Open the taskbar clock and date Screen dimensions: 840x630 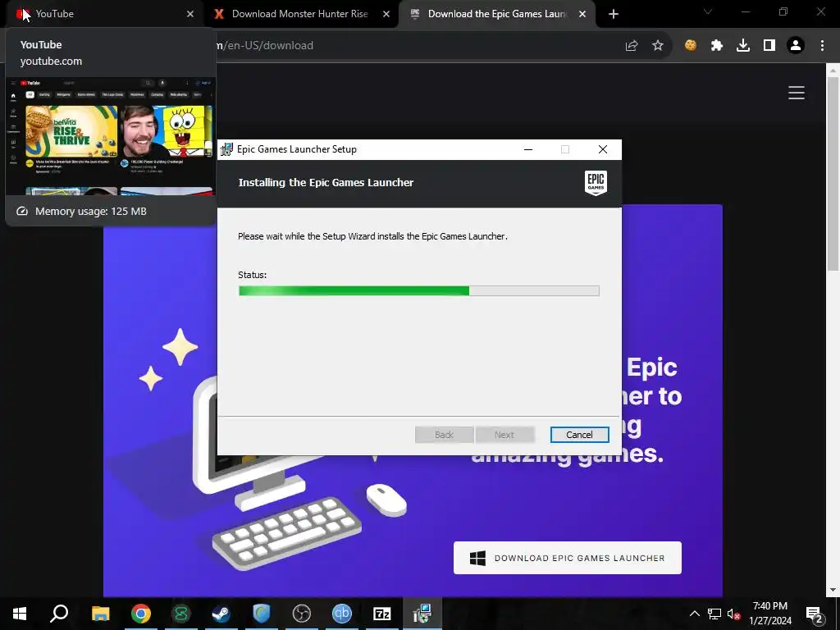coord(769,614)
